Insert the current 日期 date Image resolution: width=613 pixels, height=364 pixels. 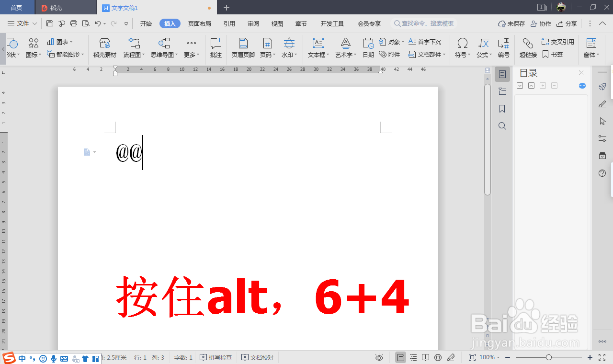[368, 48]
